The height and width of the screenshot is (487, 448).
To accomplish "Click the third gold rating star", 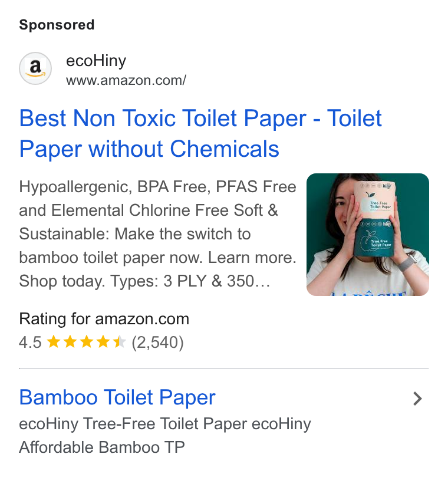I will [86, 341].
